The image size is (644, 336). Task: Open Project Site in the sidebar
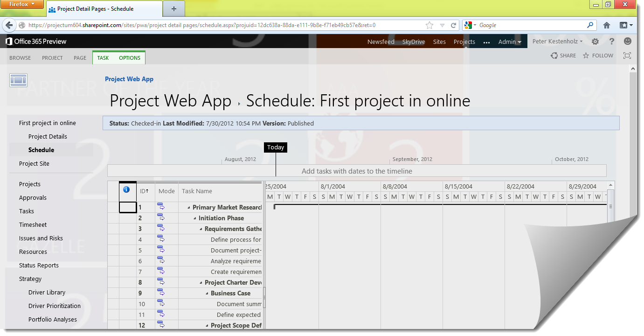pyautogui.click(x=34, y=163)
